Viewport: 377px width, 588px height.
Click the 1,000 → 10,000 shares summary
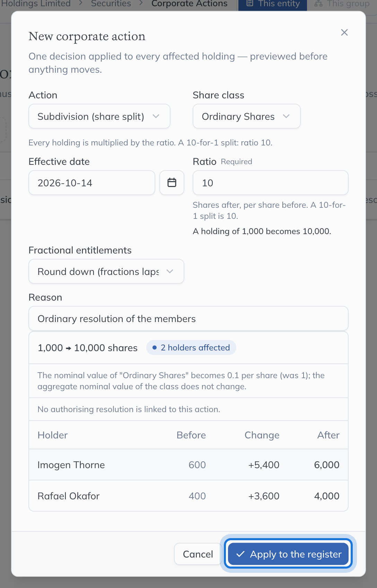coord(88,348)
